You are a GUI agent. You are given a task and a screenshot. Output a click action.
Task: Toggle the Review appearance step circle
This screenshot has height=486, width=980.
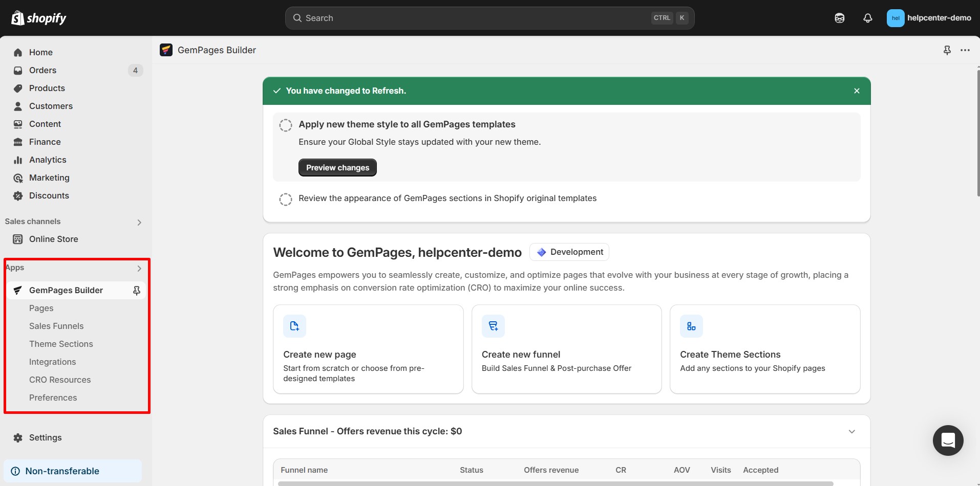click(x=286, y=199)
